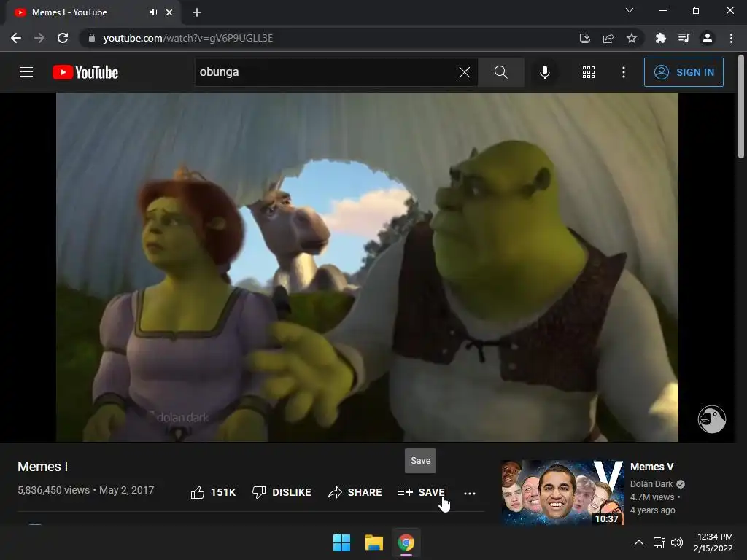The width and height of the screenshot is (747, 560).
Task: Like the video with 151K thumbs up
Action: 213,492
